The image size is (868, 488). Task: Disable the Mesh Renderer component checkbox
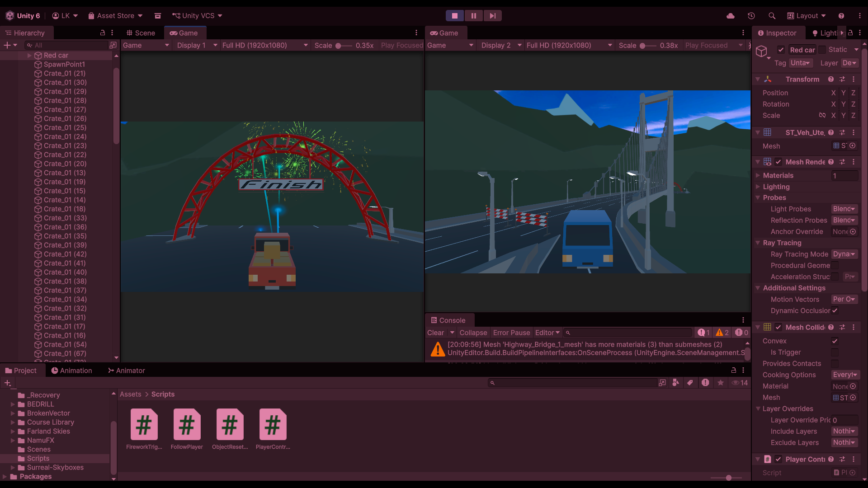point(778,162)
